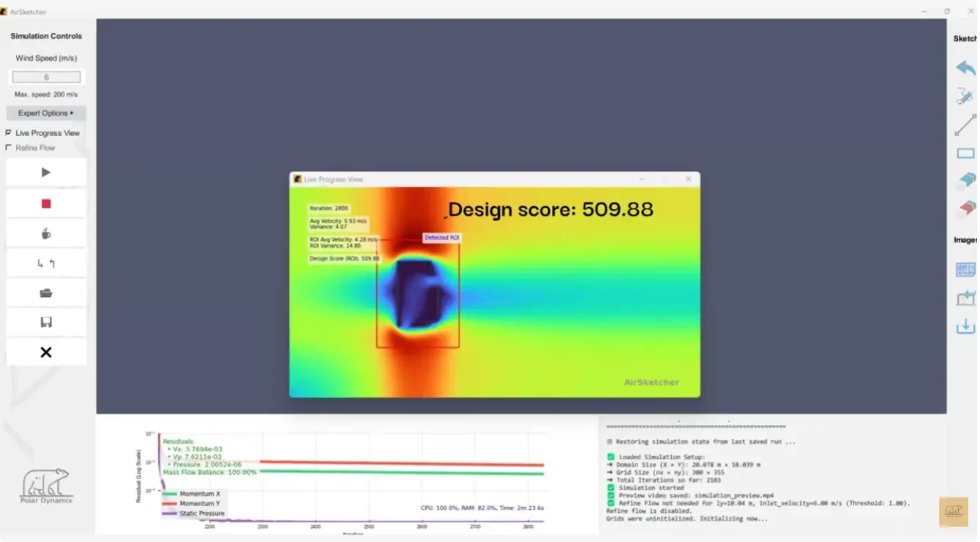Screen dimensions: 980x542
Task: Select the line drawing tool
Action: click(965, 124)
